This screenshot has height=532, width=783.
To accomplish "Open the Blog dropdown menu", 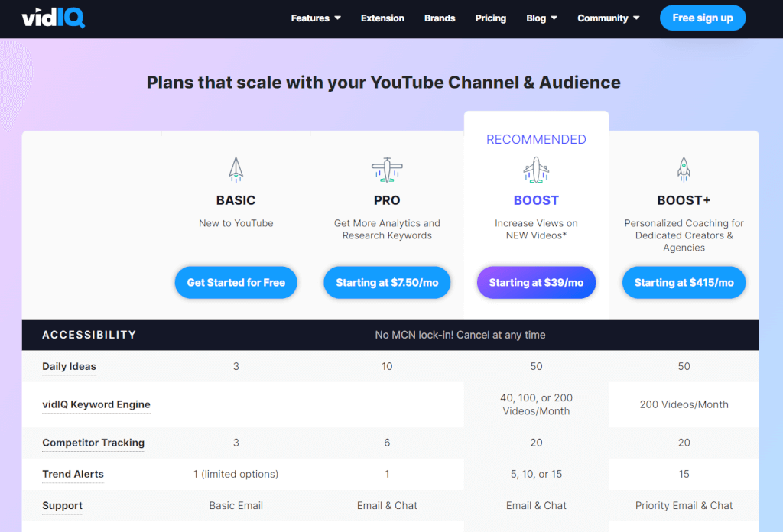I will (541, 18).
